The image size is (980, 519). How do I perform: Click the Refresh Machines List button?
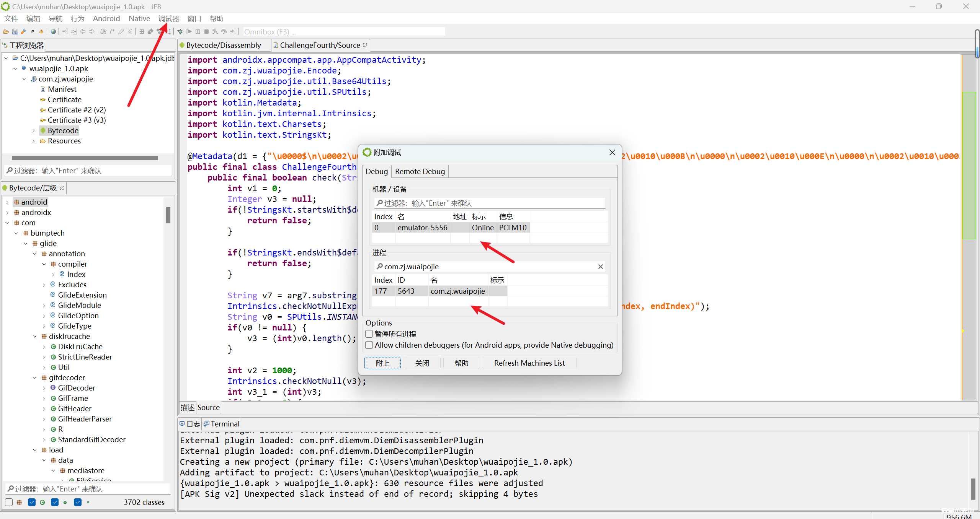pyautogui.click(x=529, y=363)
